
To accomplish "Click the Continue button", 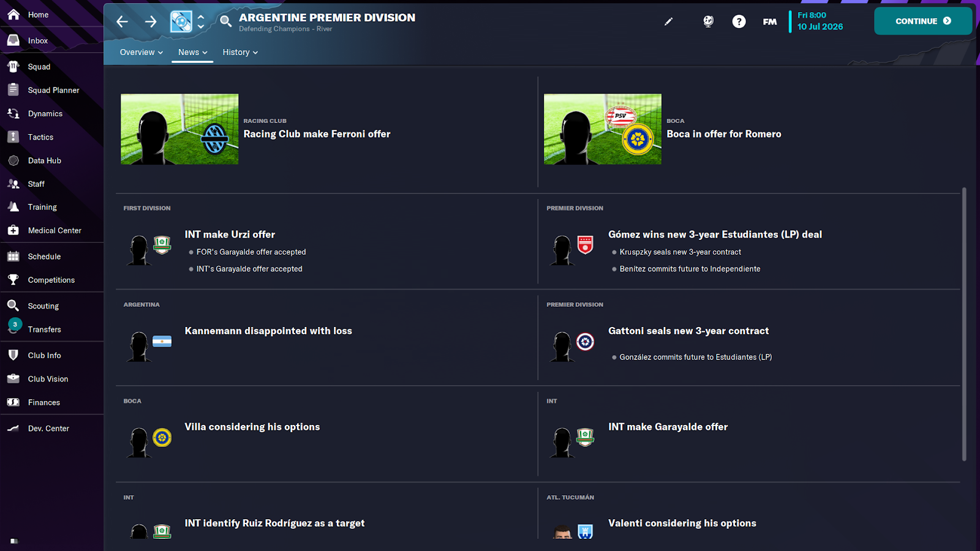I will (923, 21).
